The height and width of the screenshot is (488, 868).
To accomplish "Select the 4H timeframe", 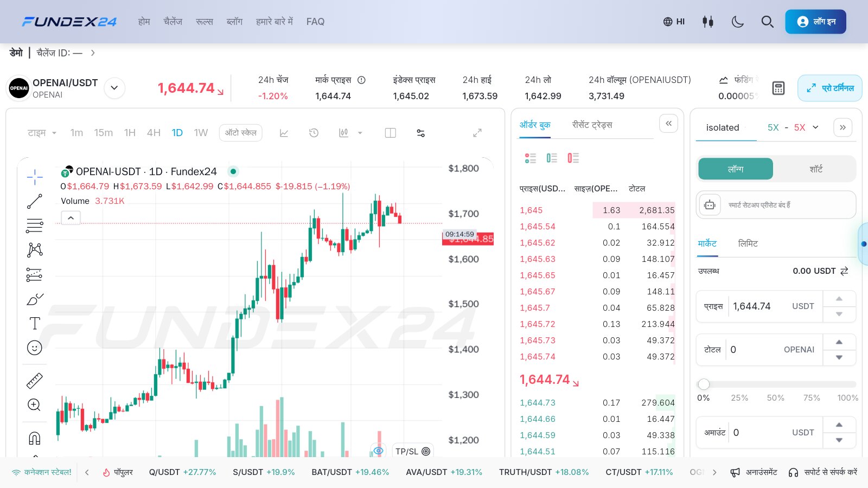I will [x=154, y=133].
